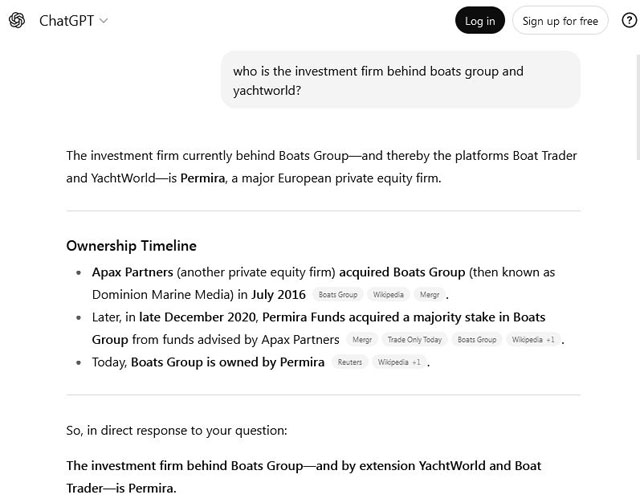
Task: Click the Log in button
Action: (x=480, y=21)
